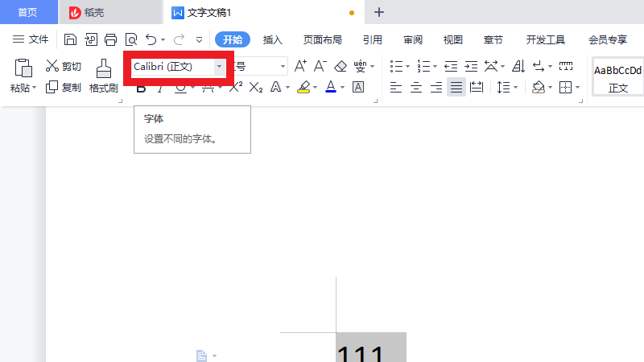Click the font color A button
The height and width of the screenshot is (362, 644).
click(x=331, y=87)
